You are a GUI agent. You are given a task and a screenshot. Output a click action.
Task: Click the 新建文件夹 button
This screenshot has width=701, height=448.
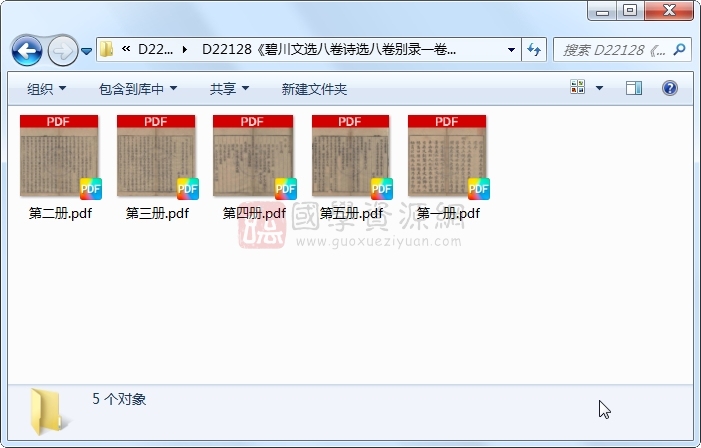click(314, 89)
